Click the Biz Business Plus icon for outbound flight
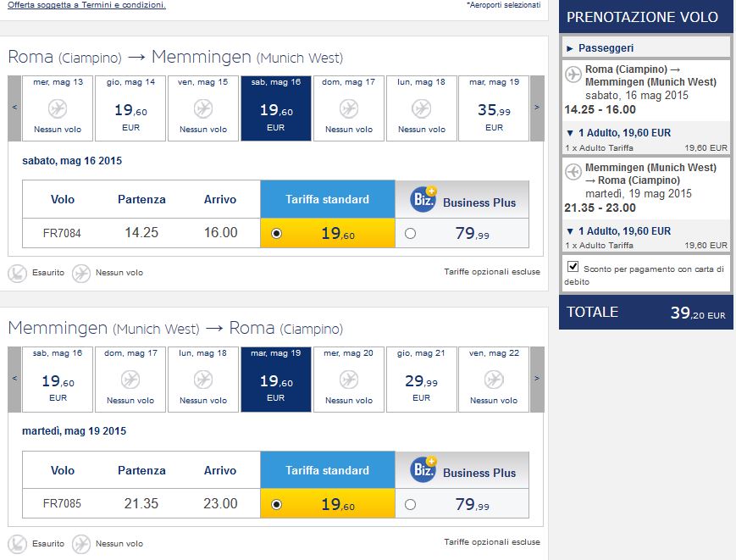Image resolution: width=736 pixels, height=560 pixels. point(423,200)
